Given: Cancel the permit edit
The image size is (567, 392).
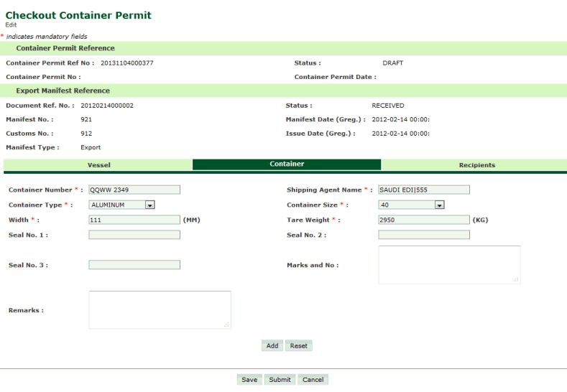Looking at the screenshot, I should click(x=313, y=380).
